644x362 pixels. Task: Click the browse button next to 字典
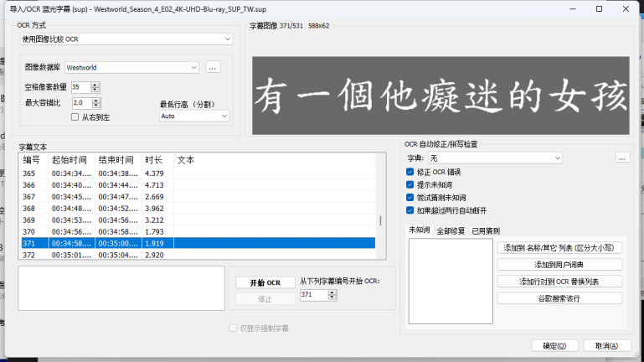point(622,158)
